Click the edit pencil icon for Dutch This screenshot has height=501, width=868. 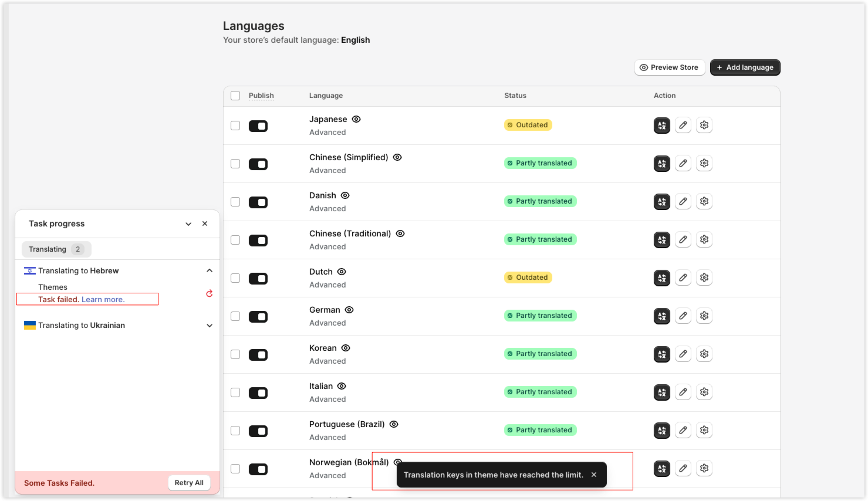683,278
